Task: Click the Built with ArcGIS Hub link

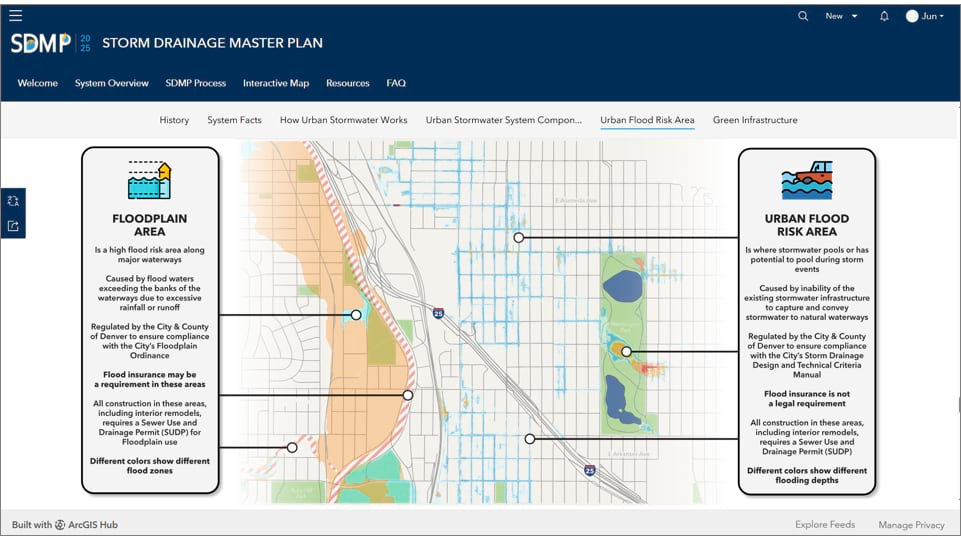Action: click(x=65, y=524)
